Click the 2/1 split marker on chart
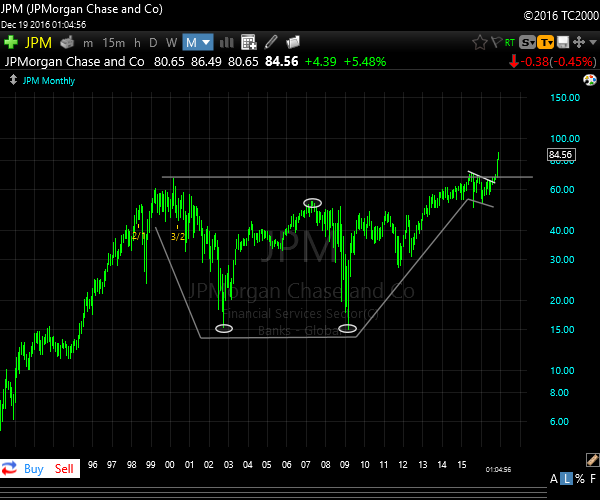The image size is (600, 500). pos(139,236)
